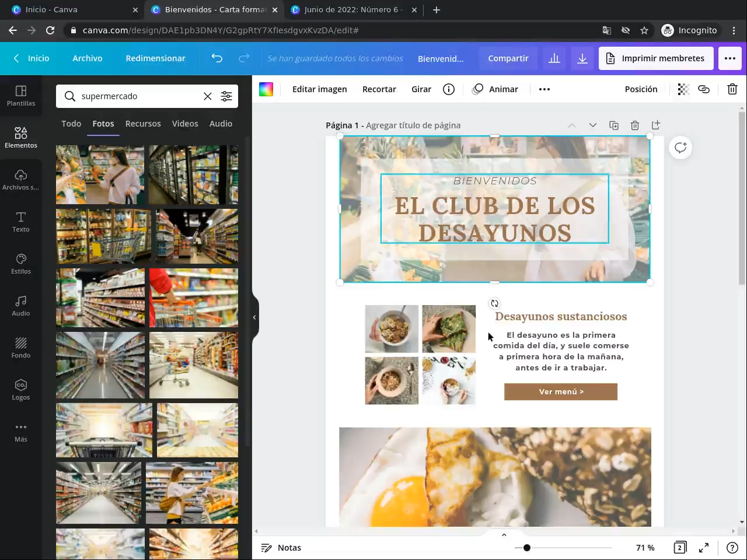Click Editar imagen

(320, 89)
